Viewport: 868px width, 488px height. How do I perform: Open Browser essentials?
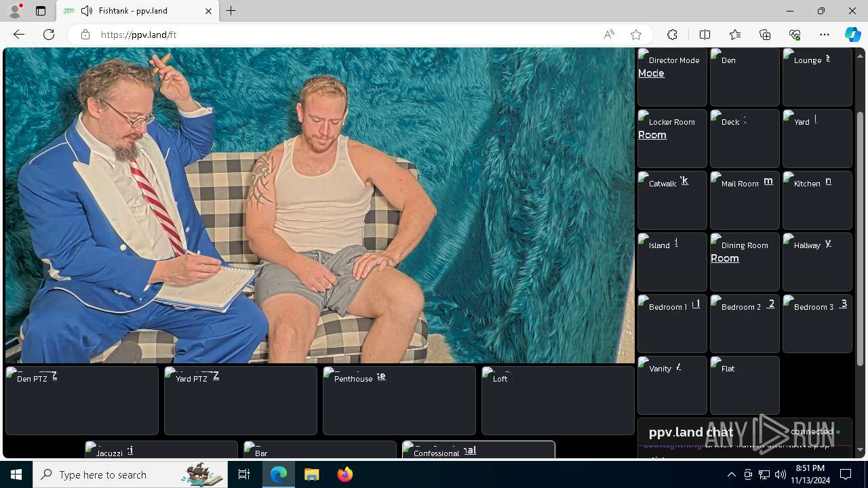coord(795,35)
